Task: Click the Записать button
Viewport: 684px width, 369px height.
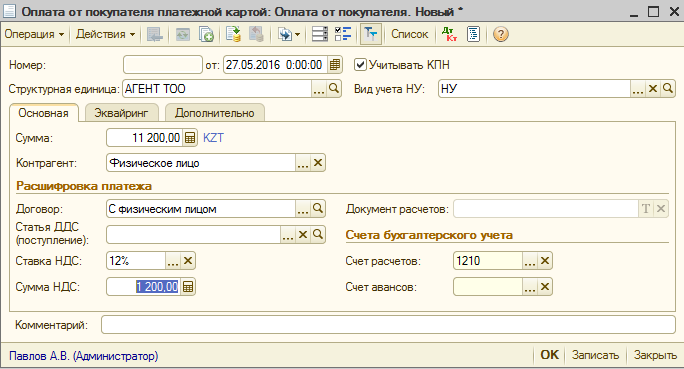Action: point(595,355)
